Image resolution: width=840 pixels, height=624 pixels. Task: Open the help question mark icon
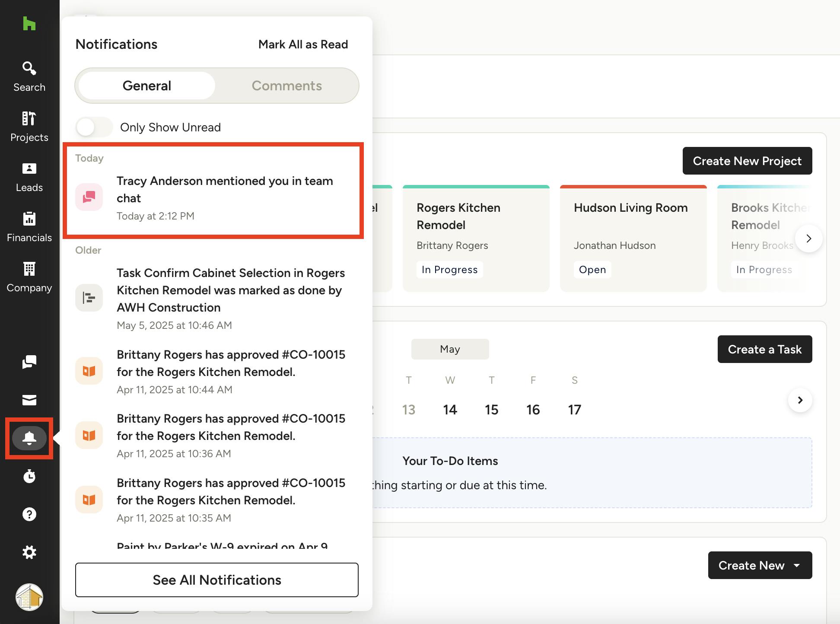click(29, 514)
